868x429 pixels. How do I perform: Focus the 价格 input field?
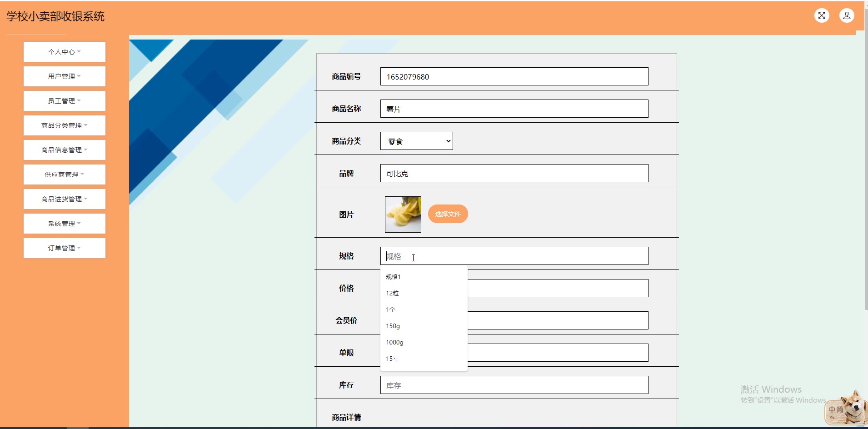558,288
